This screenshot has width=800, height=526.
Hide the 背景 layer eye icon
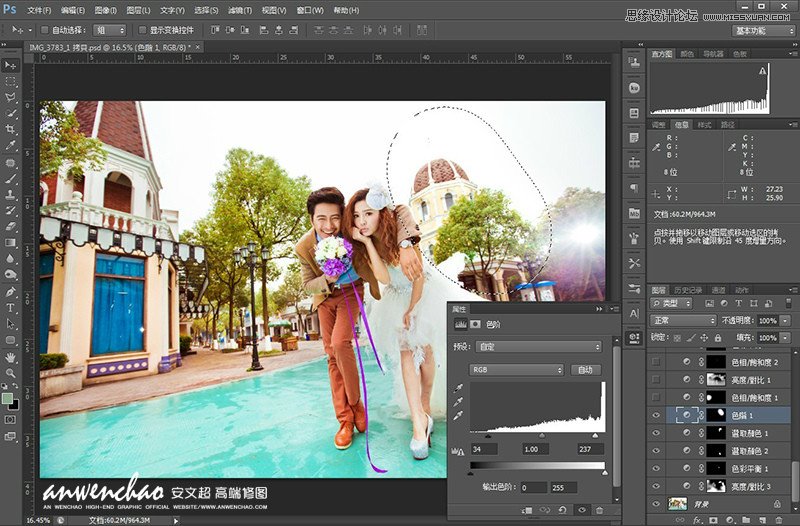click(656, 504)
